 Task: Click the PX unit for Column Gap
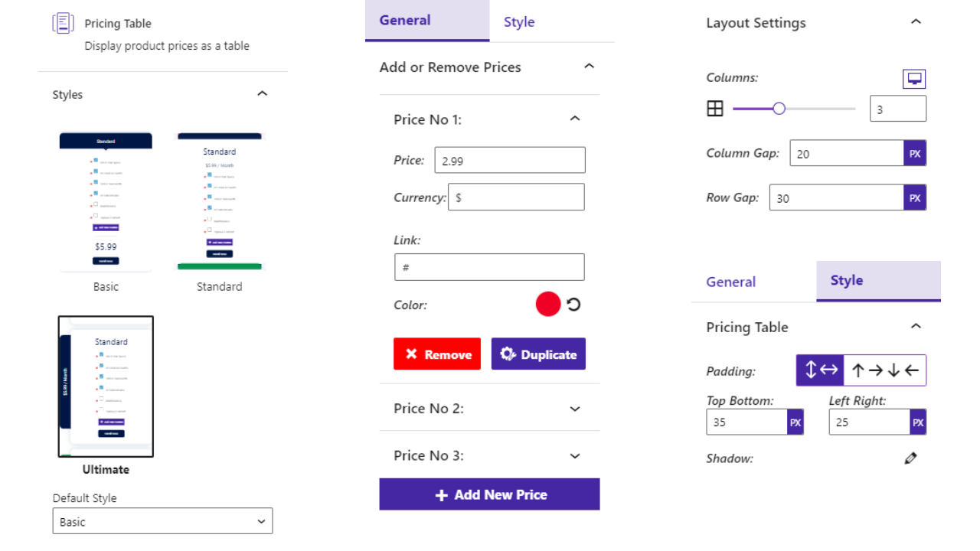point(915,153)
